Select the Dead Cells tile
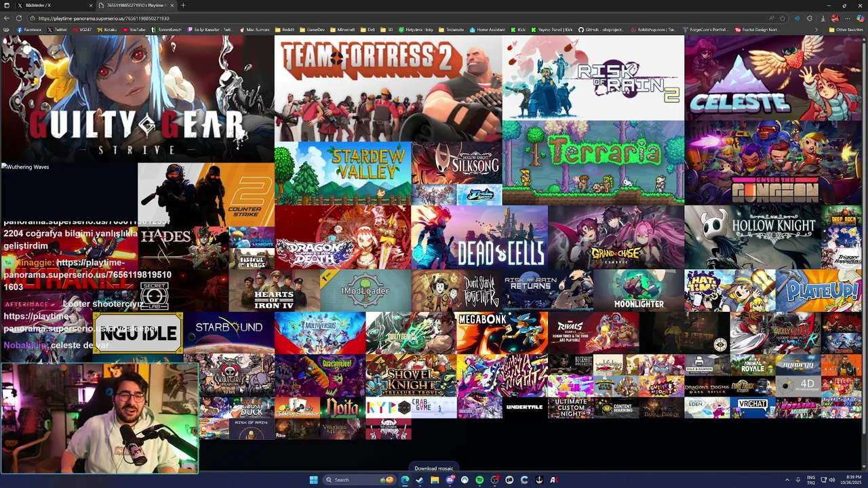The image size is (868, 488). tap(479, 237)
